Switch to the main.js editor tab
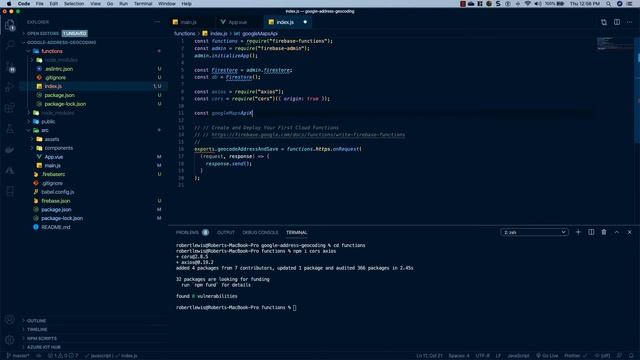Image resolution: width=640 pixels, height=360 pixels. [189, 22]
